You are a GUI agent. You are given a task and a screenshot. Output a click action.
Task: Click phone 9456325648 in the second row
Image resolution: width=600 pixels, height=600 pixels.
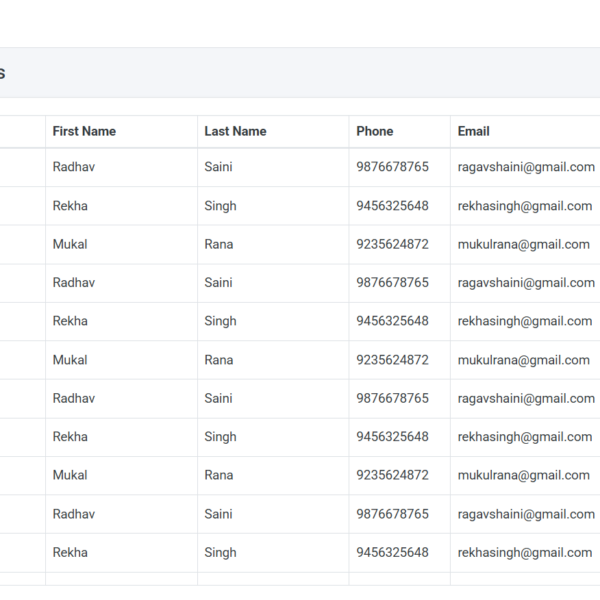[x=392, y=206]
